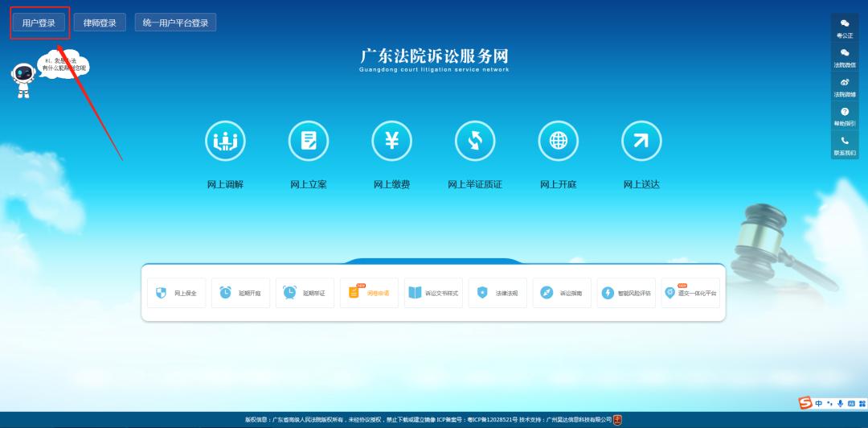
Task: Open 统一用户平台登录 login option
Action: pyautogui.click(x=175, y=23)
